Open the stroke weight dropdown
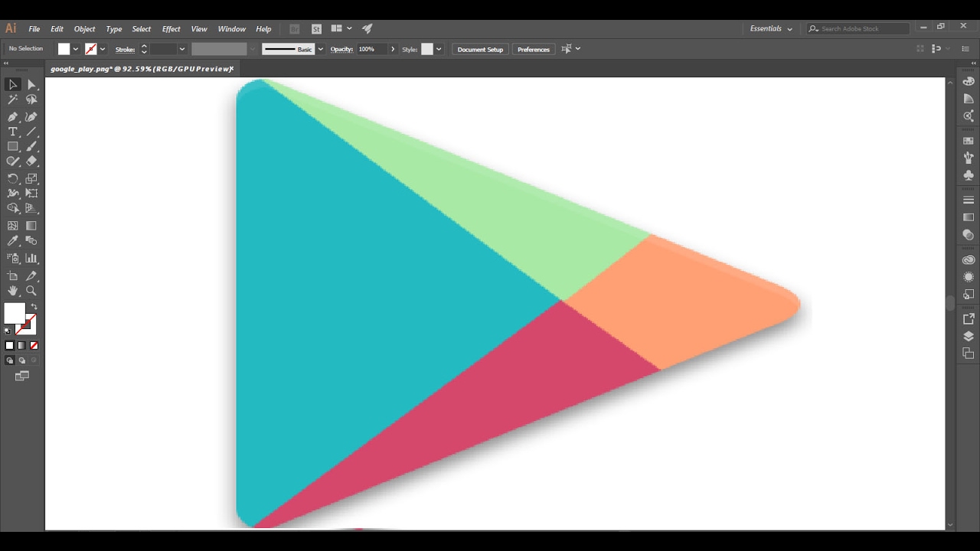The width and height of the screenshot is (980, 551). pos(181,49)
